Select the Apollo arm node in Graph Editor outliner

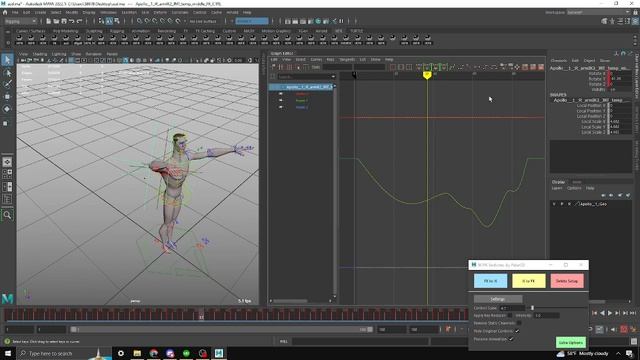(x=301, y=87)
